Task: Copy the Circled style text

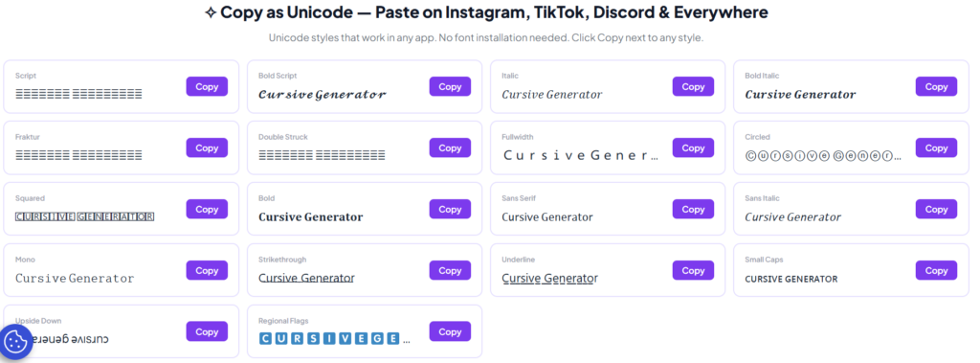Action: point(936,148)
